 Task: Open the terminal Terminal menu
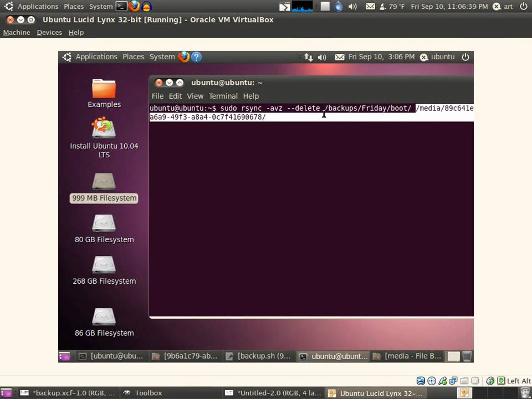click(x=223, y=96)
